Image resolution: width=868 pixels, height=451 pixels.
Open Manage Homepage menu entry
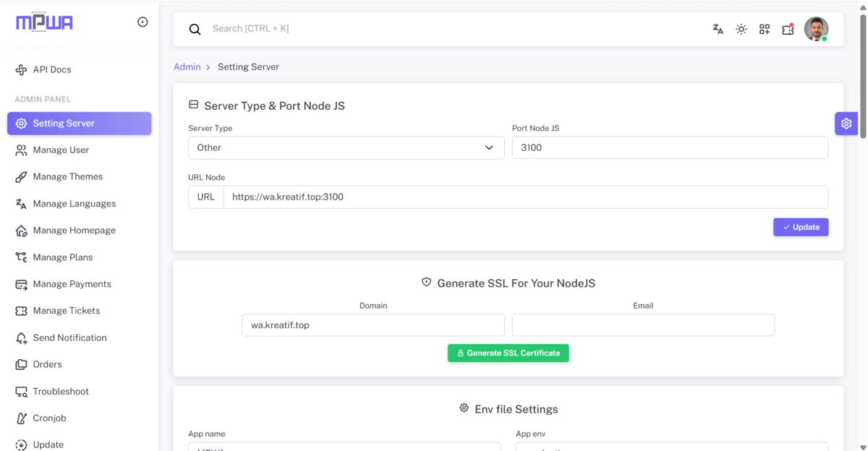coord(80,231)
